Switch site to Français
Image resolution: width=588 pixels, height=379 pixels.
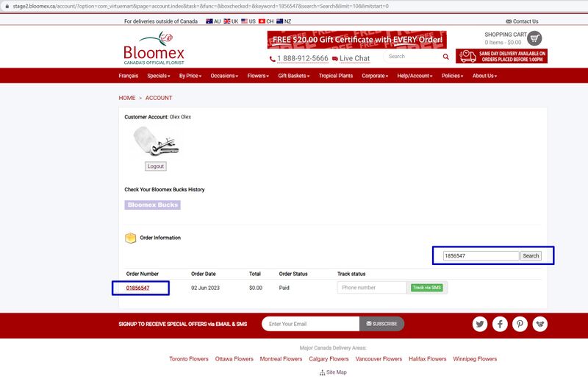(128, 76)
